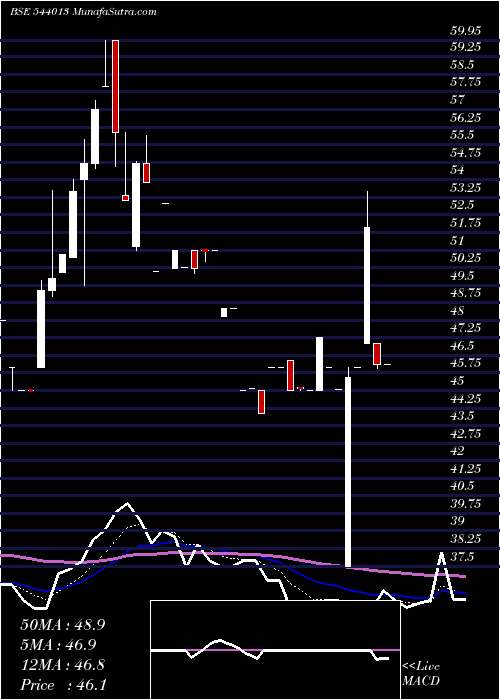Click the tallest red candle near 59.25
The width and height of the screenshot is (500, 700).
click(x=115, y=86)
